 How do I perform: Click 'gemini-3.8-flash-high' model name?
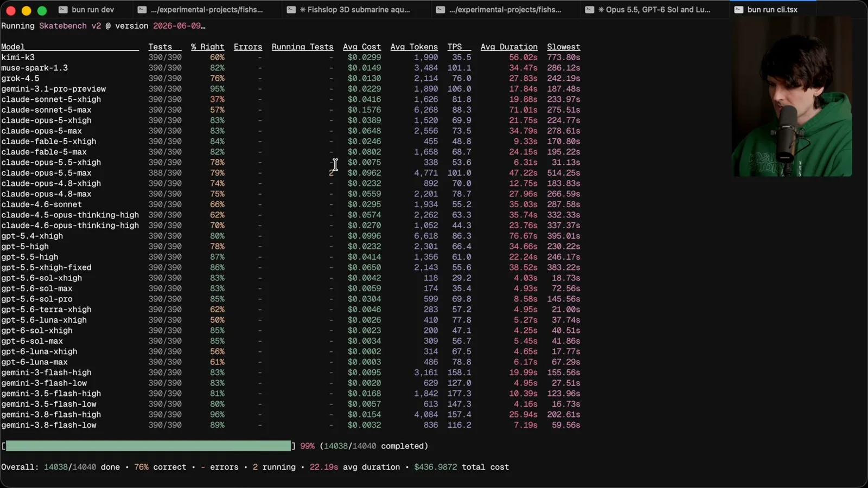pyautogui.click(x=51, y=415)
